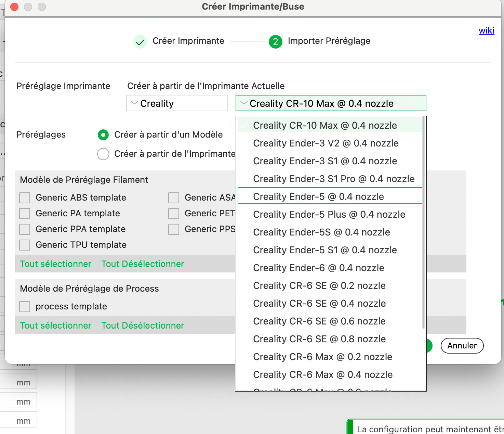Tick the Generic TPU template checkbox

click(25, 245)
